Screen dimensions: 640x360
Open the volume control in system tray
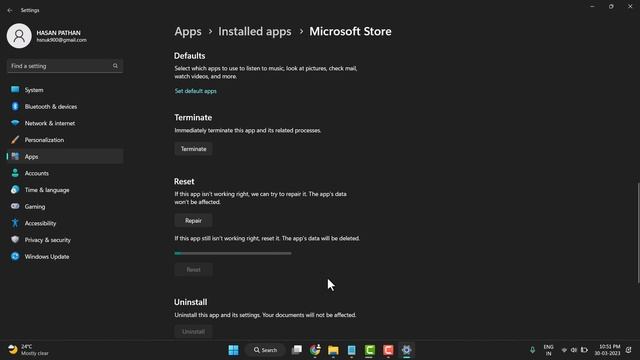point(574,350)
